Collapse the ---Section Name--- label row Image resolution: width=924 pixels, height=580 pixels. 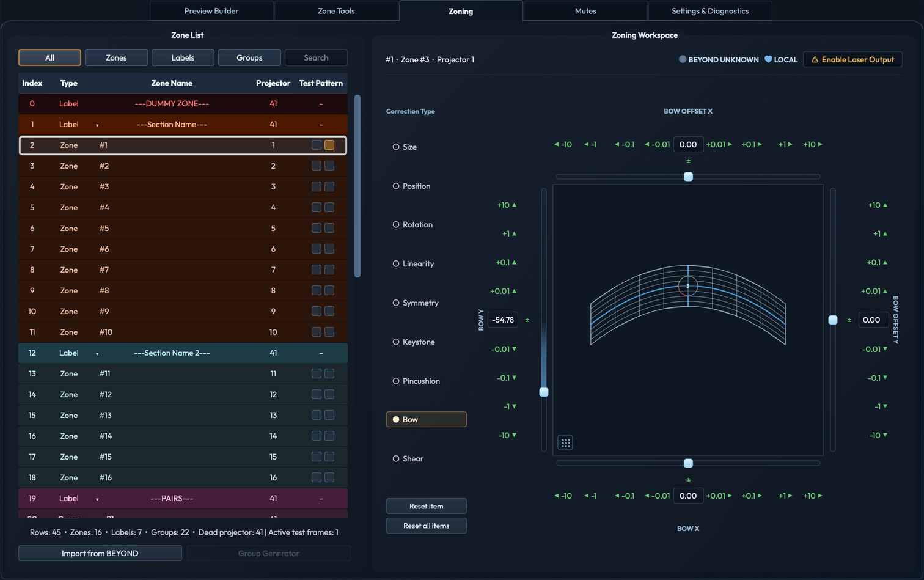(97, 125)
